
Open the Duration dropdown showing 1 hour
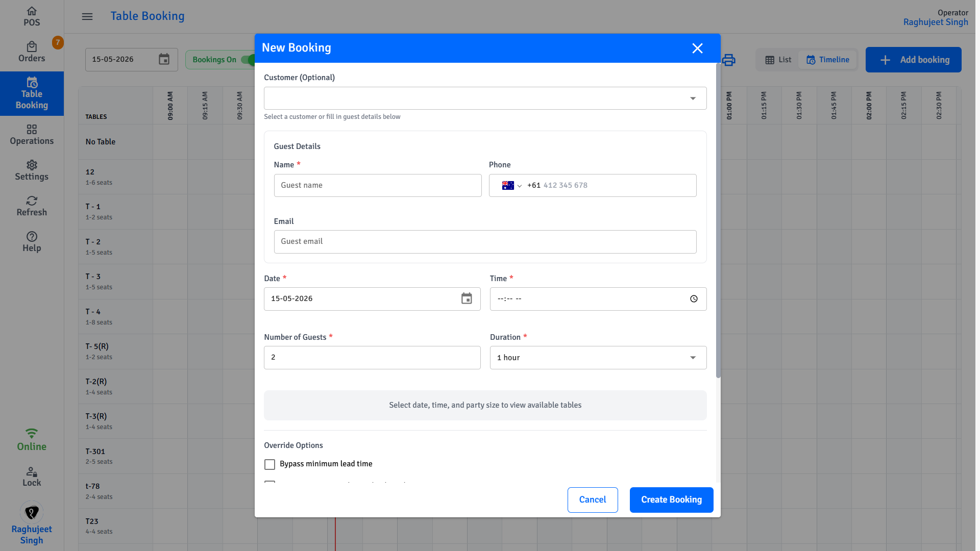tap(598, 358)
